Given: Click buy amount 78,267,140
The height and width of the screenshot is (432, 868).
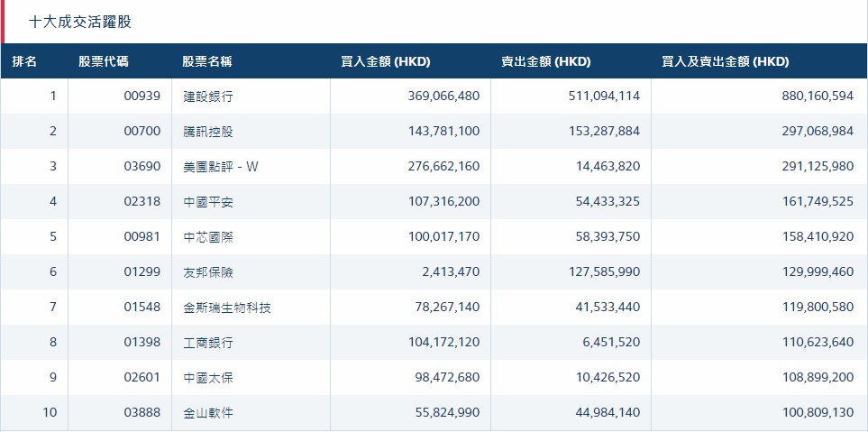Looking at the screenshot, I should pos(447,307).
